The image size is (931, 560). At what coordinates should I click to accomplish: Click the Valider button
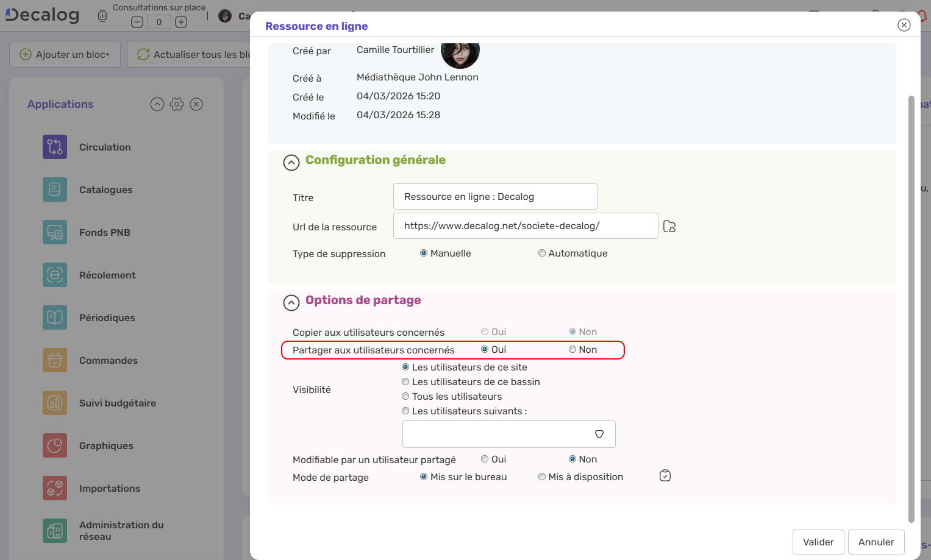(818, 542)
